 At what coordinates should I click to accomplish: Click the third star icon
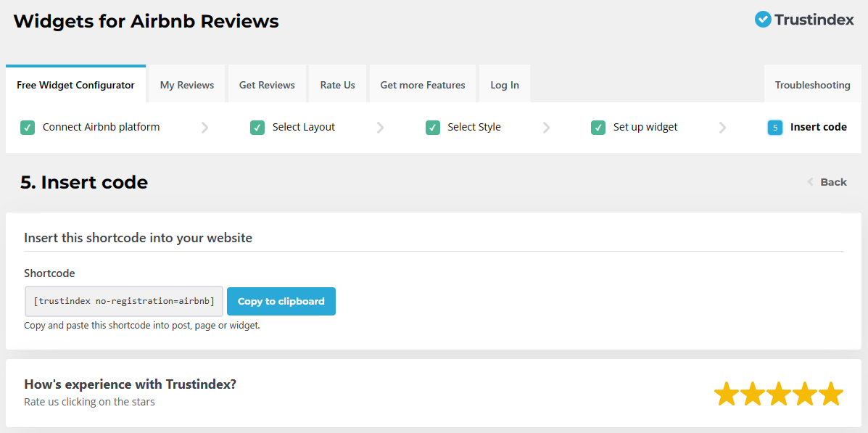779,393
